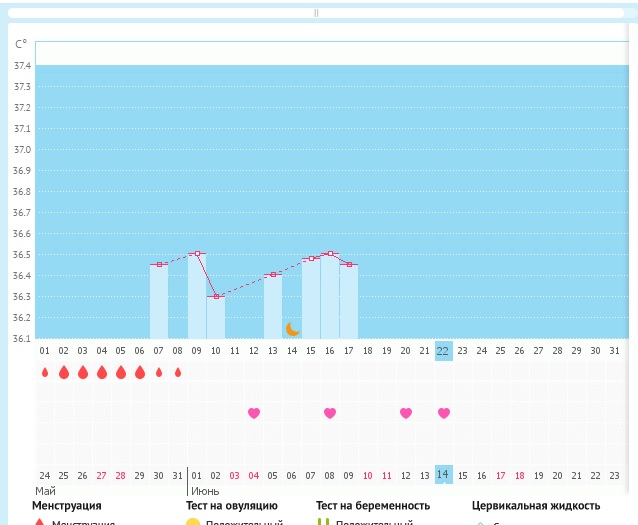Click the menstruation drop on cycle day 01
Viewport: 638px width, 525px height.
pyautogui.click(x=45, y=372)
